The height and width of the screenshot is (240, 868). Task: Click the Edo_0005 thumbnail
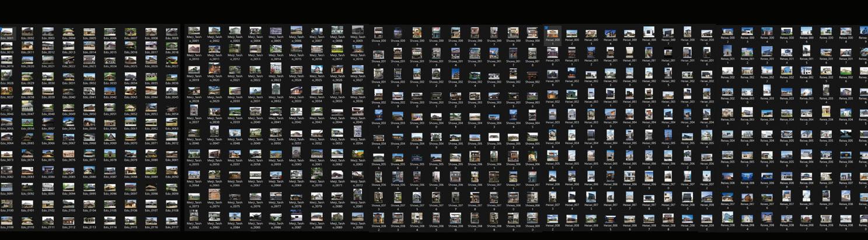[x=89, y=31]
